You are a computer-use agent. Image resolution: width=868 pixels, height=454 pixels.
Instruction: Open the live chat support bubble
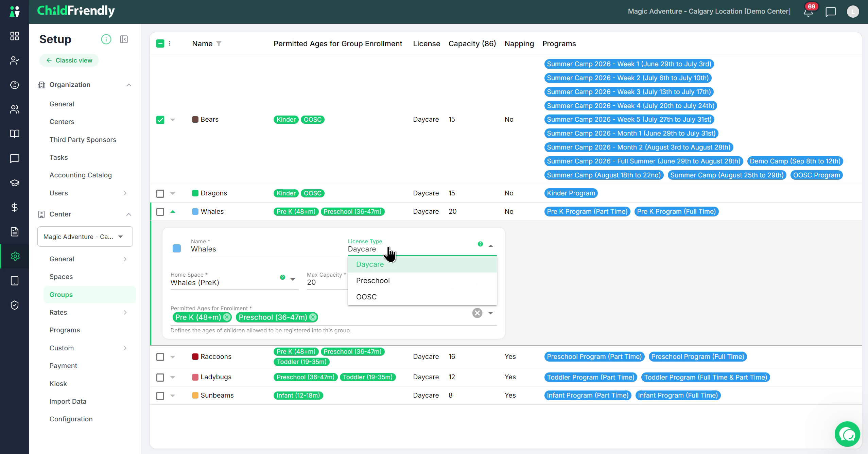pyautogui.click(x=847, y=434)
